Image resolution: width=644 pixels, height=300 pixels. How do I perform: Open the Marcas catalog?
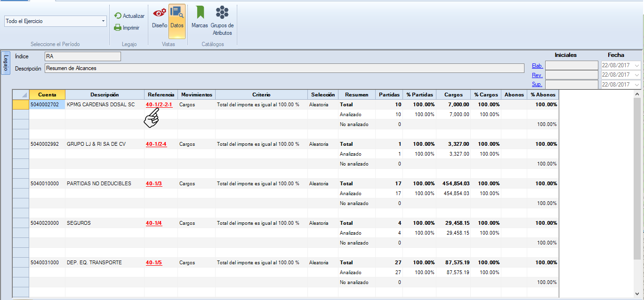click(x=200, y=18)
